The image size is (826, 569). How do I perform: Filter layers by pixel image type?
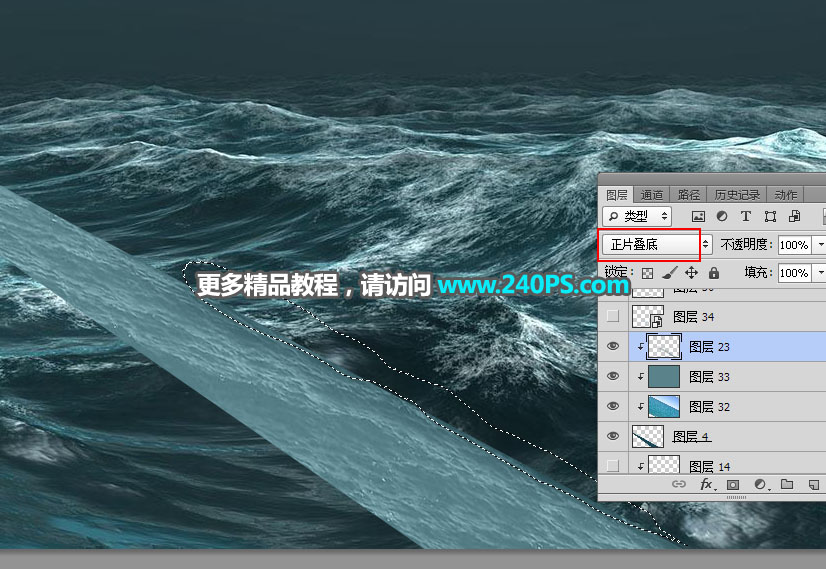point(698,217)
